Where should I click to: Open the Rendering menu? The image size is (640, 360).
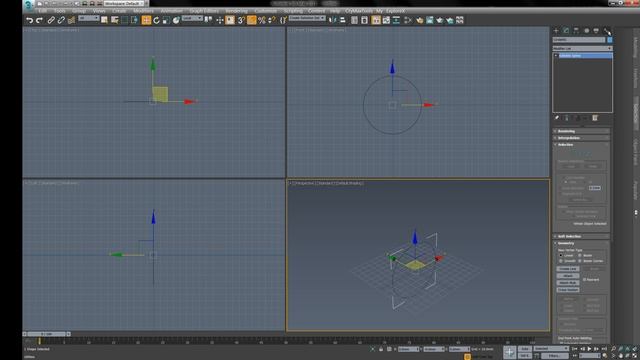236,11
